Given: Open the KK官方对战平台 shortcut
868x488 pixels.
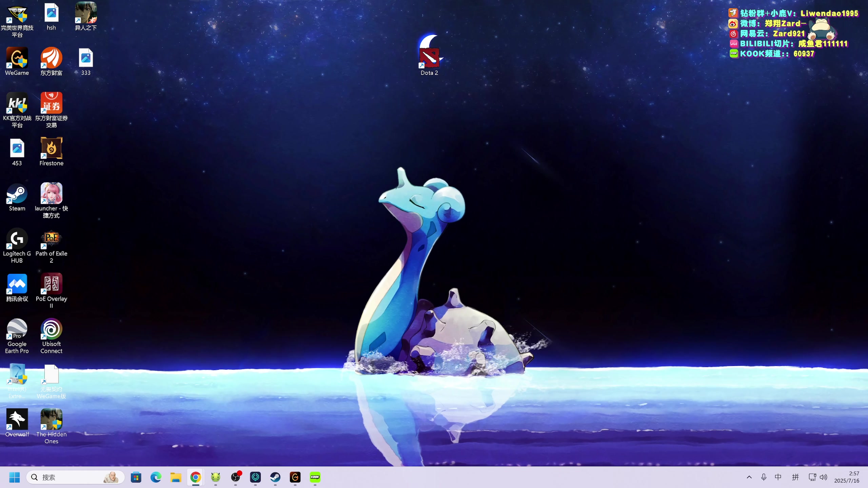Looking at the screenshot, I should pos(17,110).
